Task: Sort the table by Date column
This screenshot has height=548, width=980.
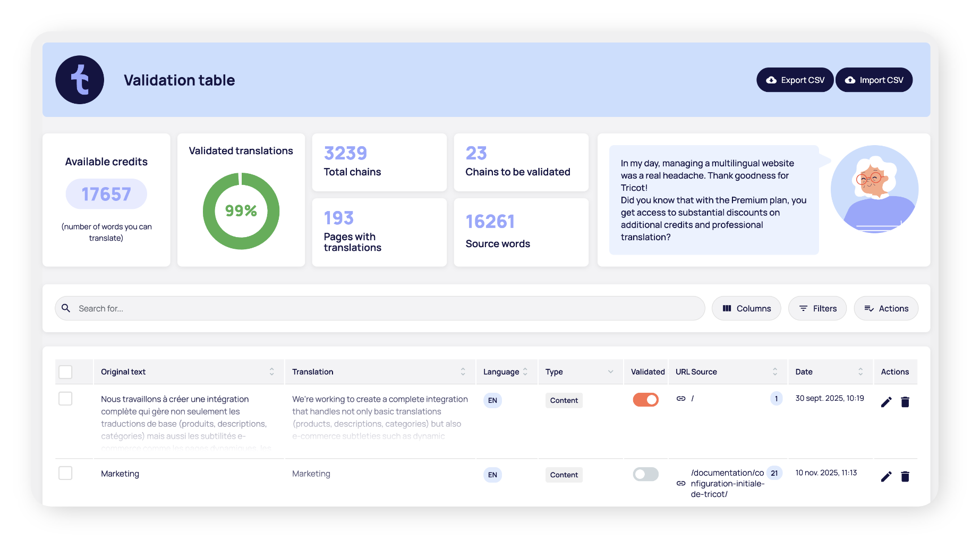Action: pyautogui.click(x=860, y=372)
